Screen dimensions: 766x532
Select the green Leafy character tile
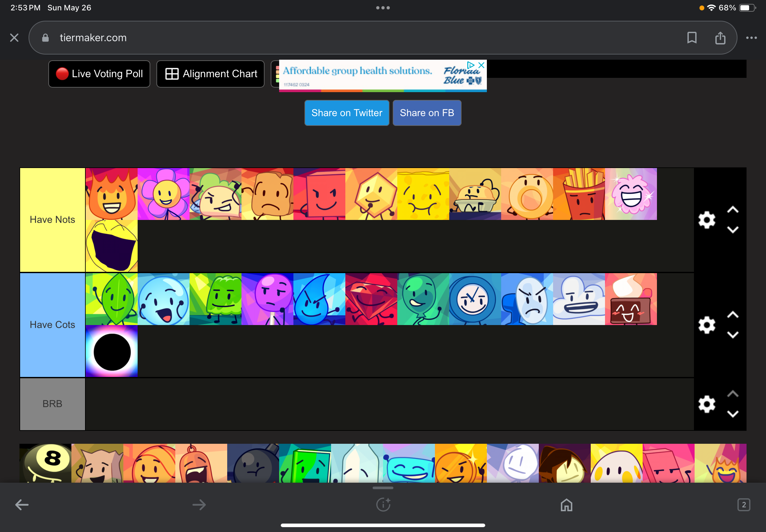[x=111, y=299]
